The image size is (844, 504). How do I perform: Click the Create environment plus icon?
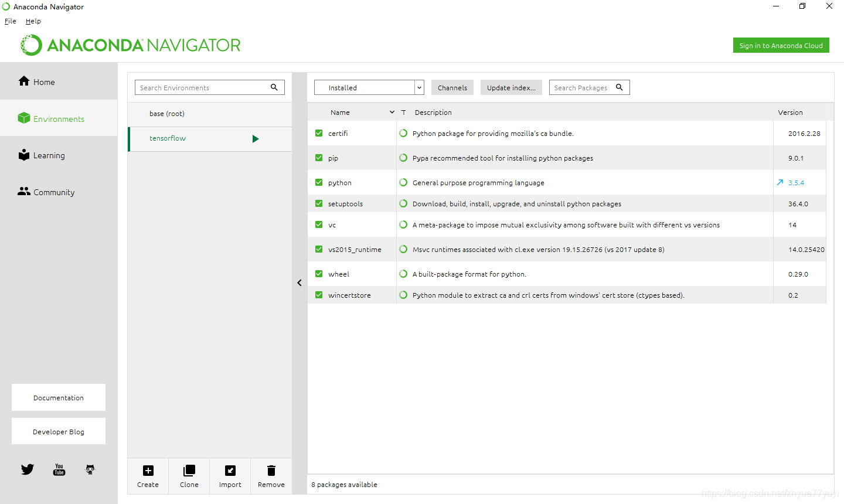point(148,471)
